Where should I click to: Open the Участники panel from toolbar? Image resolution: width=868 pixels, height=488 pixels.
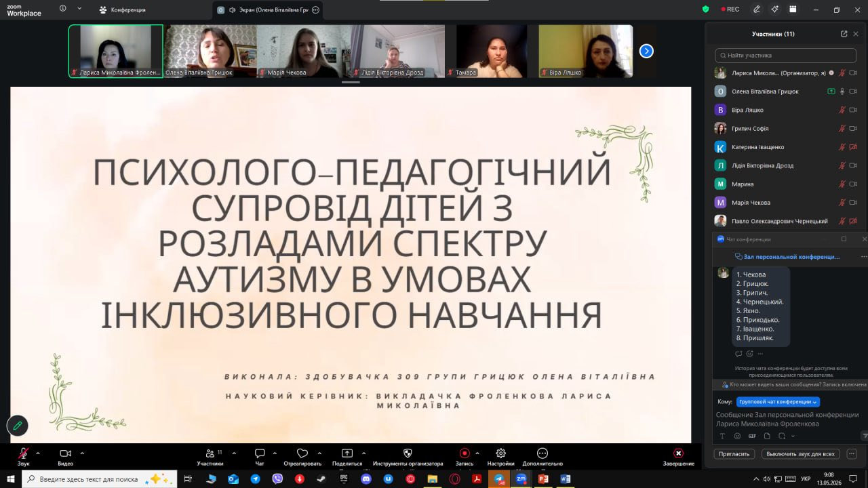(210, 456)
